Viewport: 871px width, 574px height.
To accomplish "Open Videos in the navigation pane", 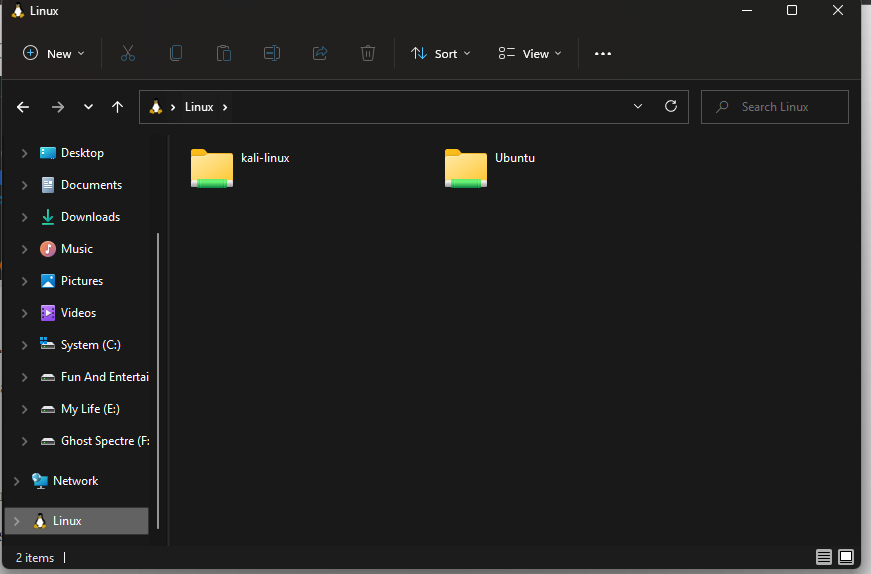I will click(78, 313).
